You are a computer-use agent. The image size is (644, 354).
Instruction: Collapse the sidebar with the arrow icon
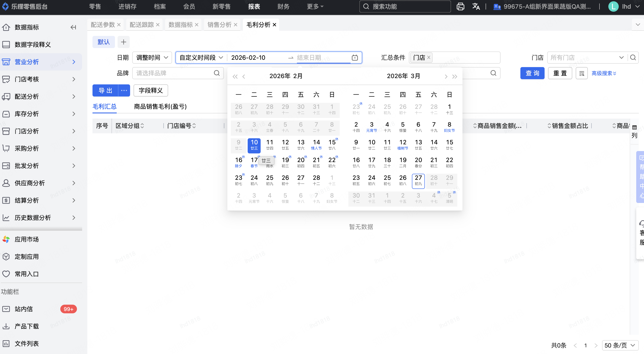click(73, 27)
